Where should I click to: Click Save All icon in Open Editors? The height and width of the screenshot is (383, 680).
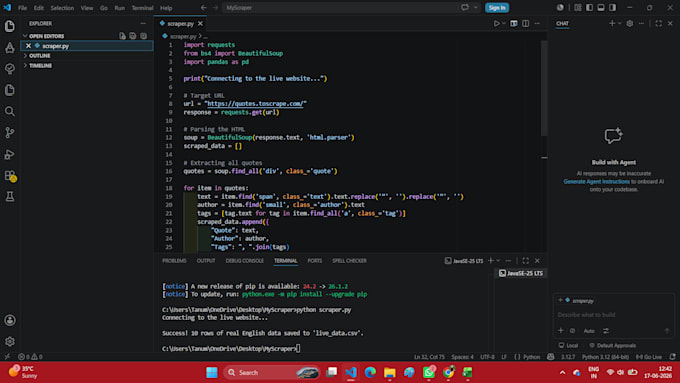tap(133, 36)
